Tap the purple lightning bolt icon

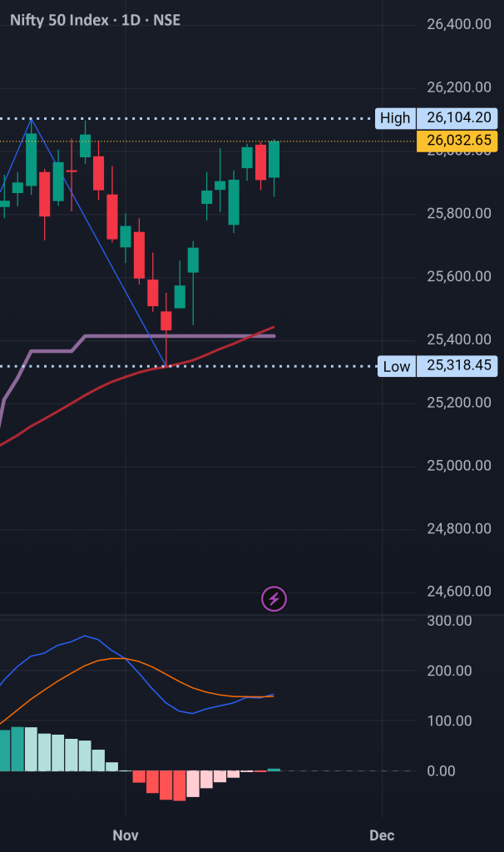tap(274, 598)
